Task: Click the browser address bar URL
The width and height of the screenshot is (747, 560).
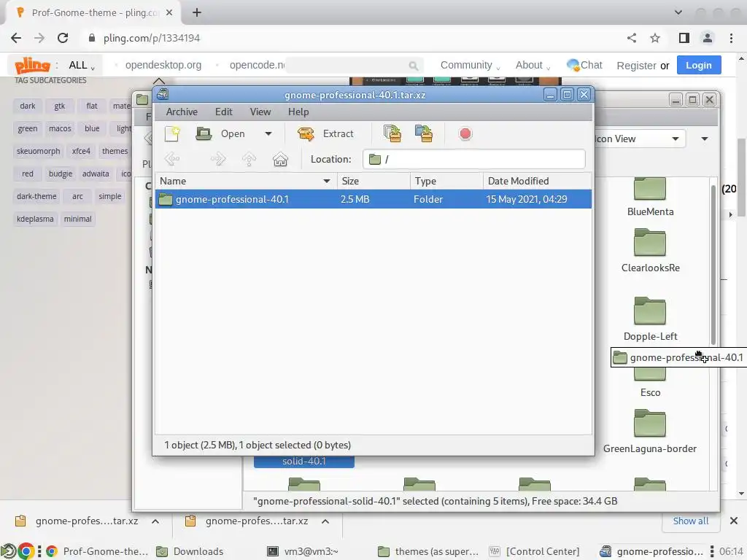Action: click(152, 38)
